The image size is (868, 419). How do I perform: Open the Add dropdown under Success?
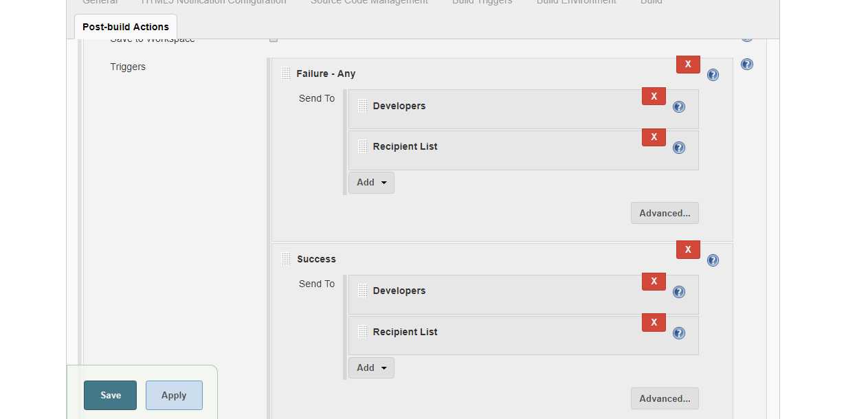coord(371,368)
